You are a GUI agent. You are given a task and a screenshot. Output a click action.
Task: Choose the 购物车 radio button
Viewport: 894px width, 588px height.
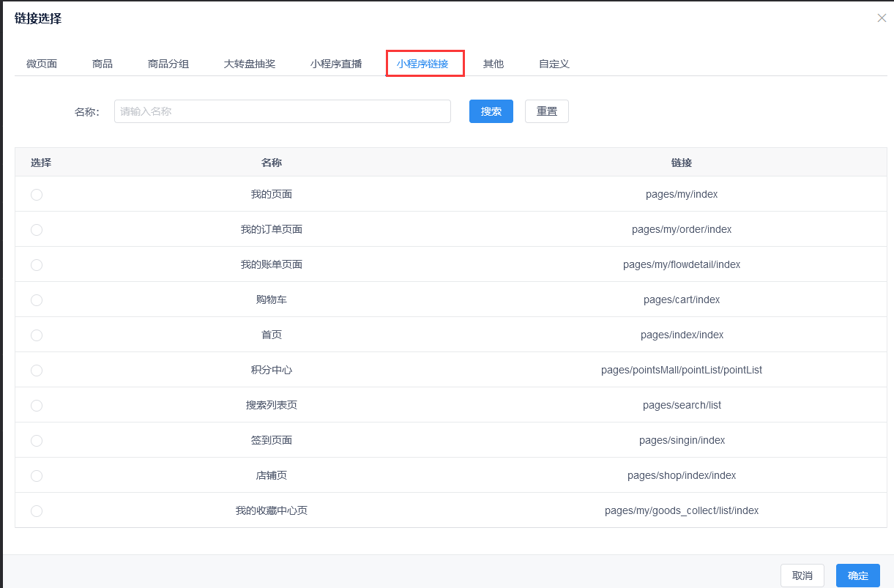click(x=37, y=300)
